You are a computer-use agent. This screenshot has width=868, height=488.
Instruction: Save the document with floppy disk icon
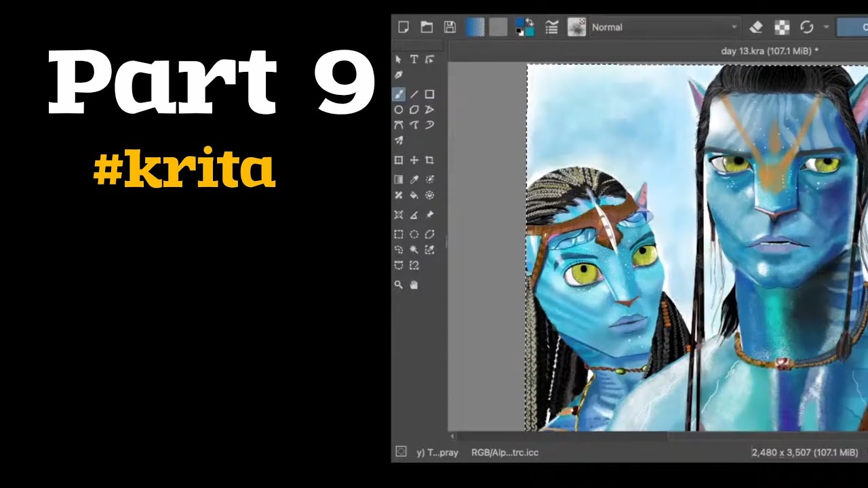click(450, 27)
